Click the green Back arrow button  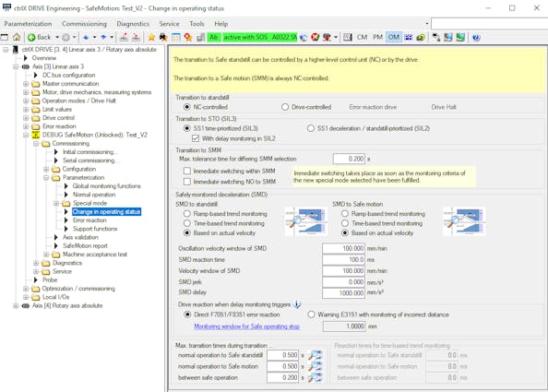[31, 38]
